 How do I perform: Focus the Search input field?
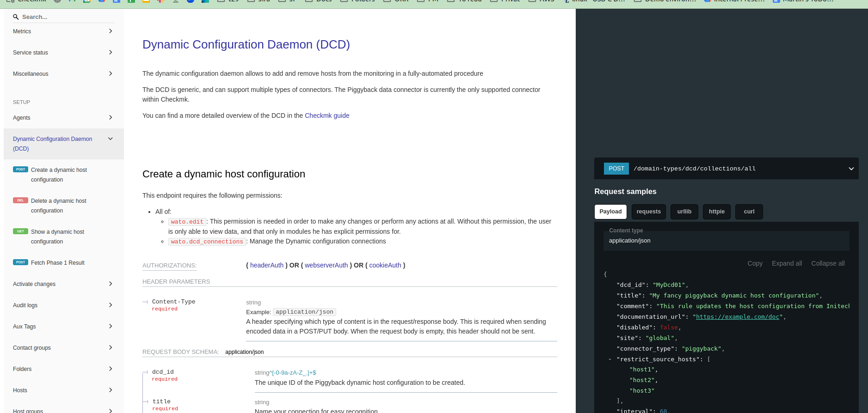point(65,17)
